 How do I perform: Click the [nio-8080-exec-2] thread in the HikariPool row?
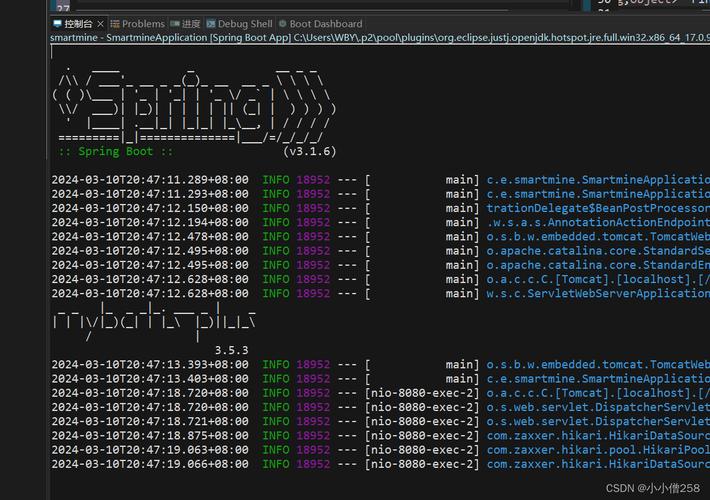[x=422, y=450]
